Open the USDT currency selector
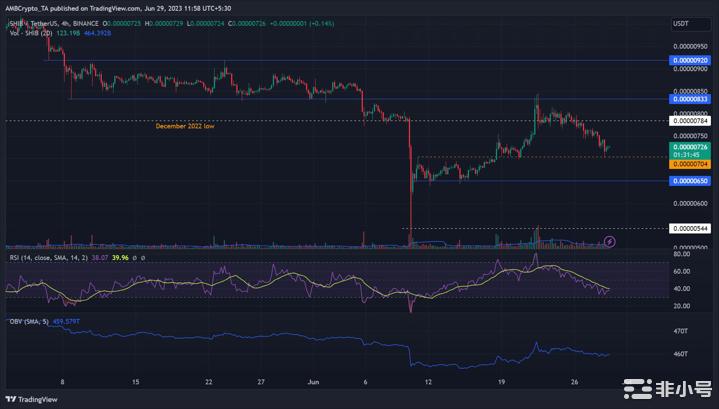This screenshot has width=719, height=409. tap(683, 23)
